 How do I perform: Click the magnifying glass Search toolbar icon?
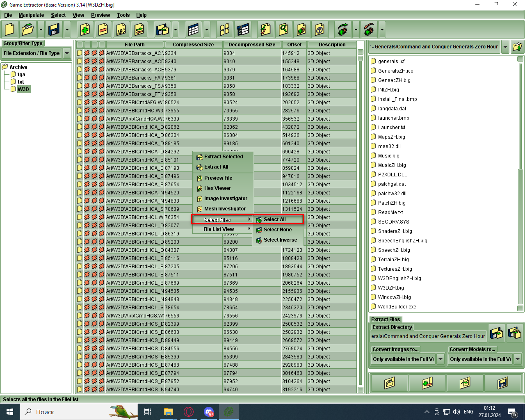click(x=283, y=30)
